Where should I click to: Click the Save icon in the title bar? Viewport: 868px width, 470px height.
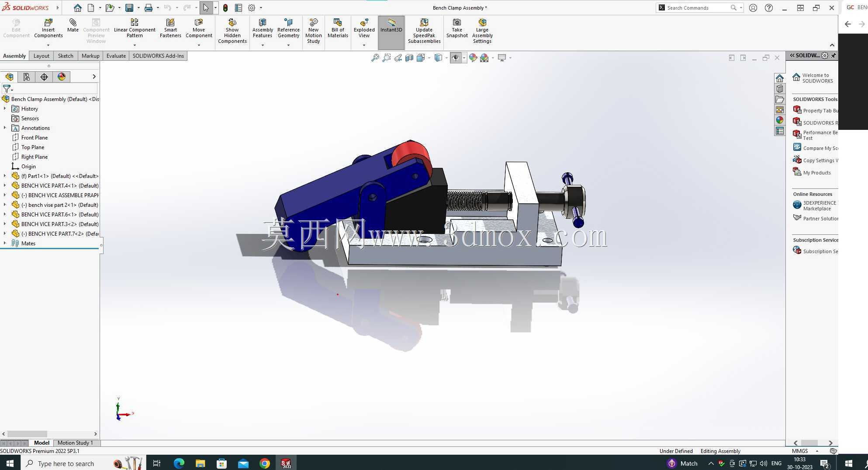click(129, 8)
